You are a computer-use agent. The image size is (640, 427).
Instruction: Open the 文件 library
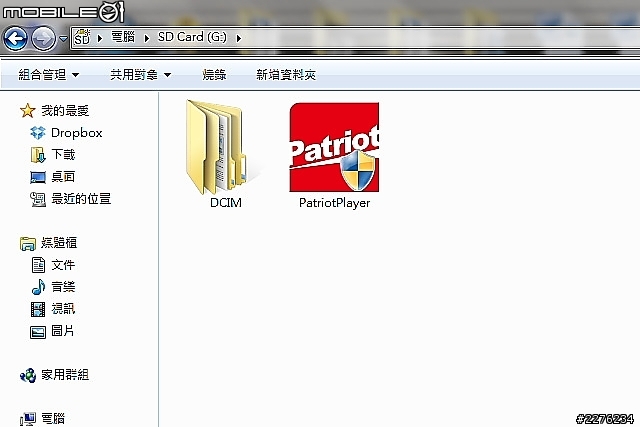[63, 265]
